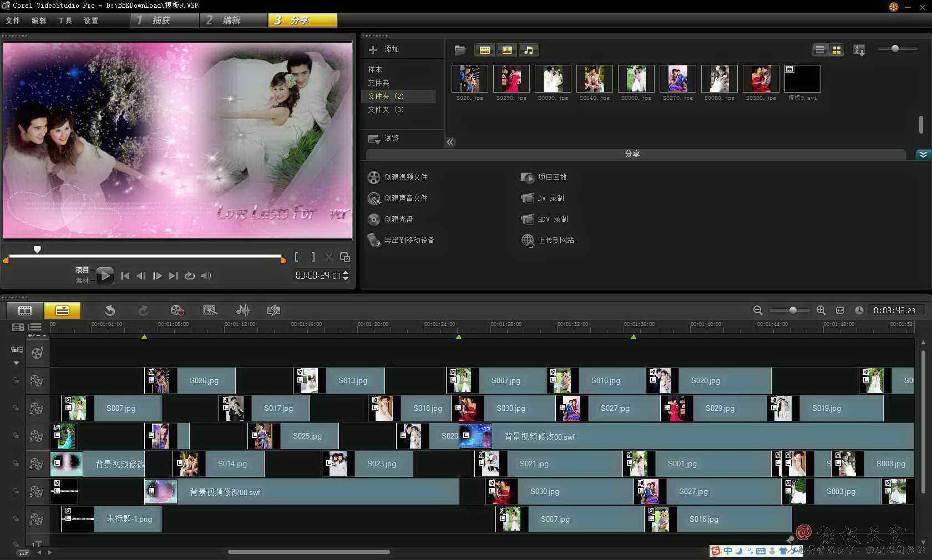
Task: Switch to step 2 编辑 tab
Action: point(234,21)
